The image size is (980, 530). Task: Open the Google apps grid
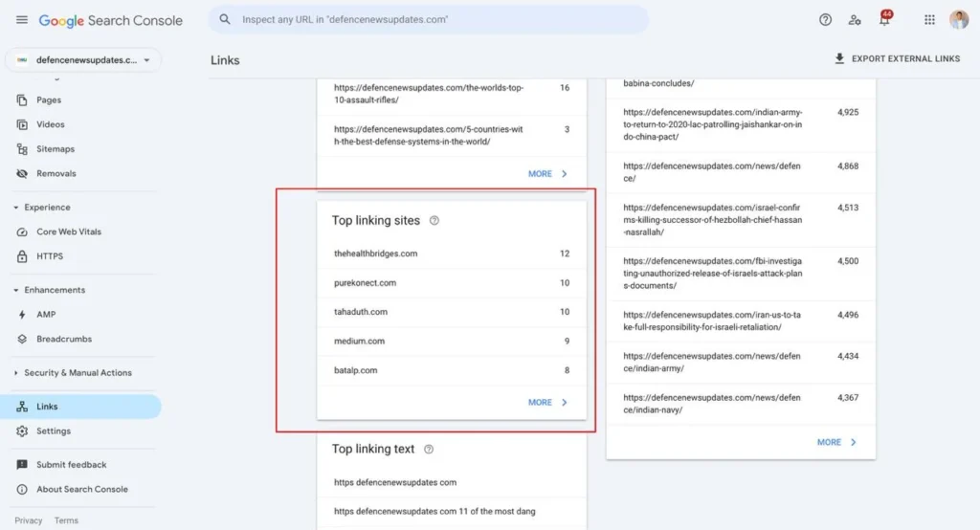click(929, 20)
